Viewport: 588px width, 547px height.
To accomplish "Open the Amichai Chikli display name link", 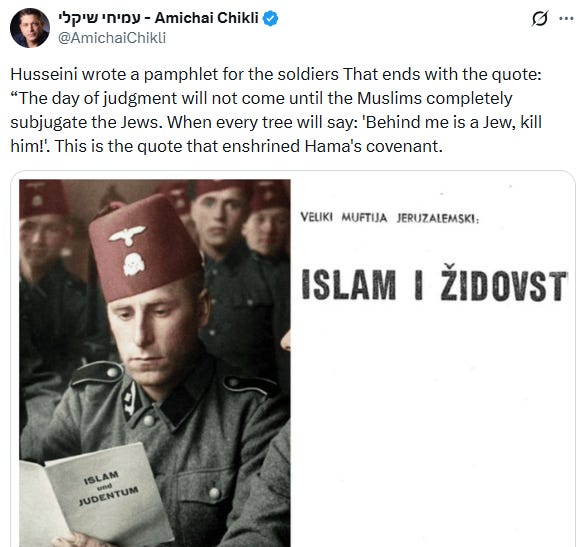I will click(x=207, y=18).
